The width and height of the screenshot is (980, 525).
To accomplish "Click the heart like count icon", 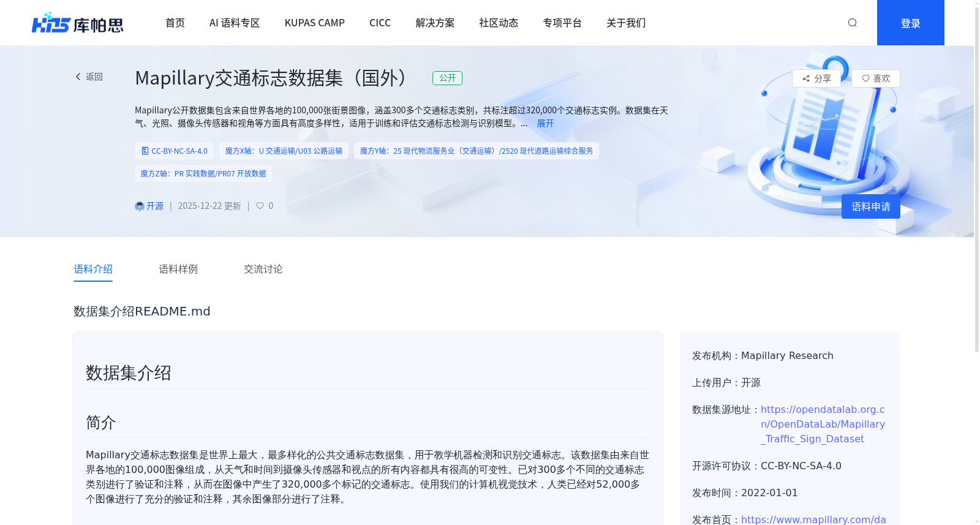I will tap(260, 206).
